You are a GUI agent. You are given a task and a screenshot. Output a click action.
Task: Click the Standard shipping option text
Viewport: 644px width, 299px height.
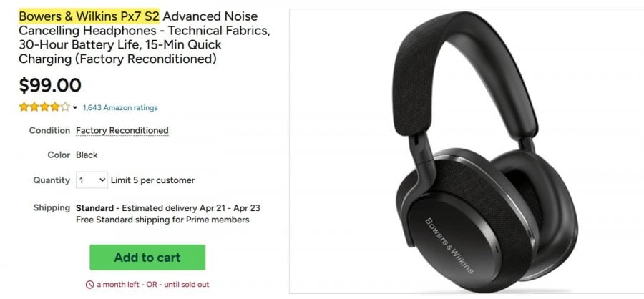[92, 208]
